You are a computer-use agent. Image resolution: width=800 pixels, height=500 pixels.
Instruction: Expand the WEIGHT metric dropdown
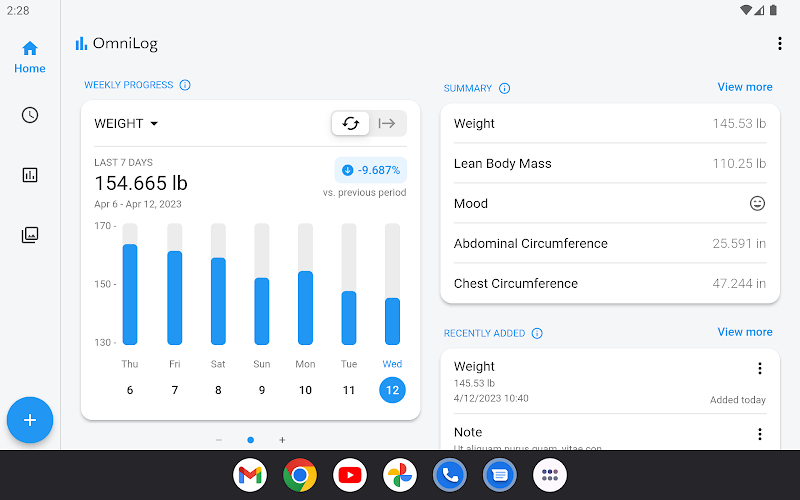(x=126, y=123)
